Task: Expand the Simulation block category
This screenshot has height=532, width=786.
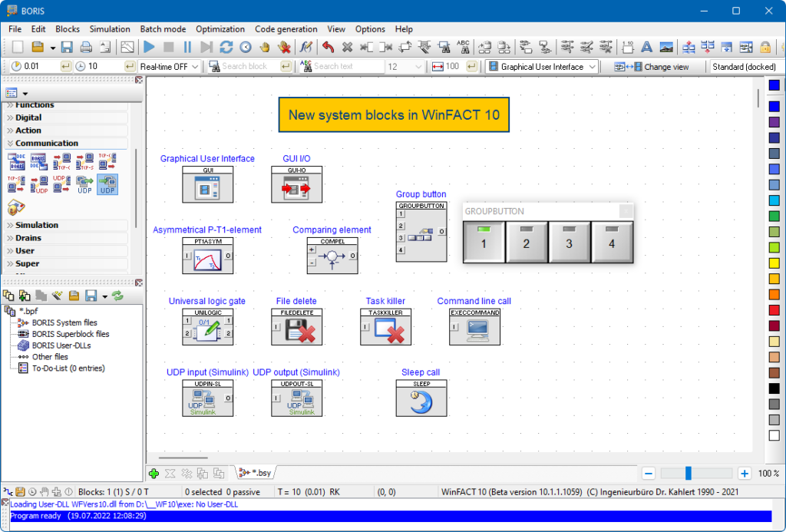Action: pyautogui.click(x=66, y=225)
